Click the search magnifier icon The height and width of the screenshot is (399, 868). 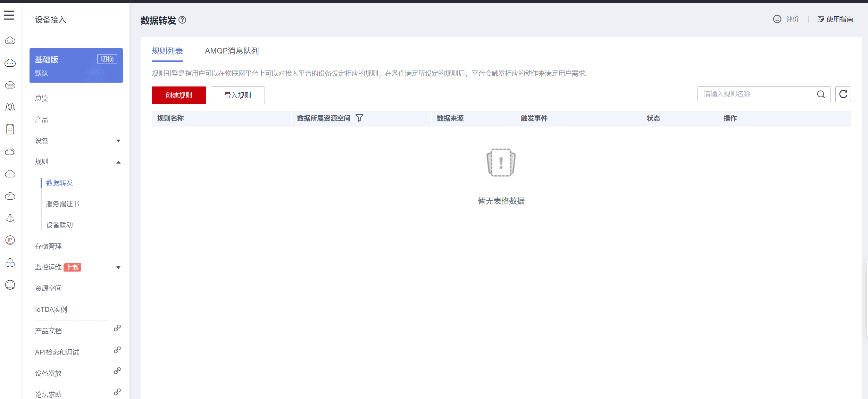click(x=821, y=94)
